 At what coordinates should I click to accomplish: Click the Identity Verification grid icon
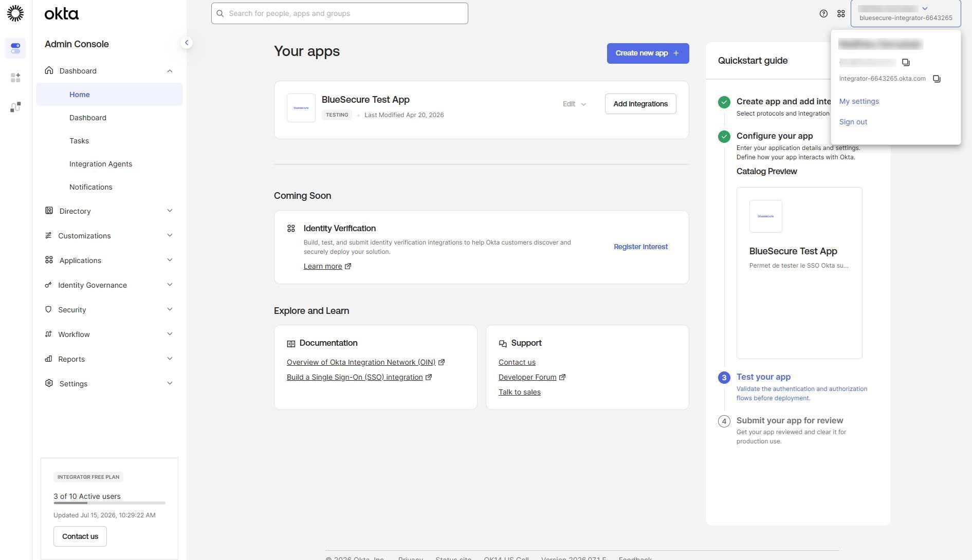point(291,228)
